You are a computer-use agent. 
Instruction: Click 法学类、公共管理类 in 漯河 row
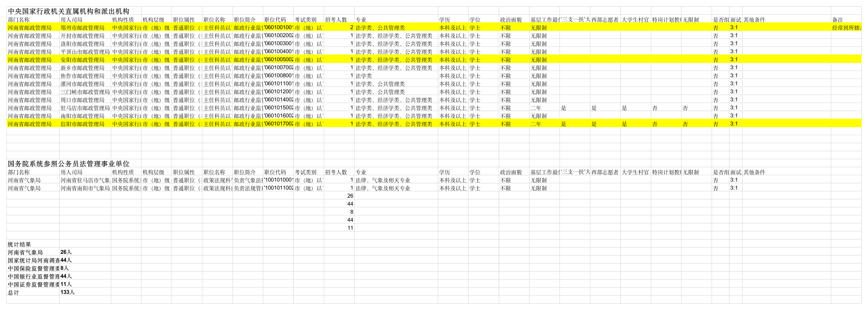tap(396, 84)
